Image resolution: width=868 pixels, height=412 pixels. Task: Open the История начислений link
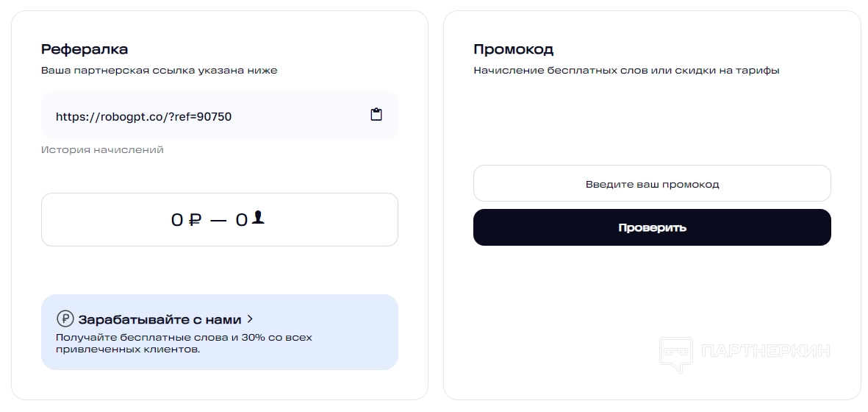[x=102, y=150]
